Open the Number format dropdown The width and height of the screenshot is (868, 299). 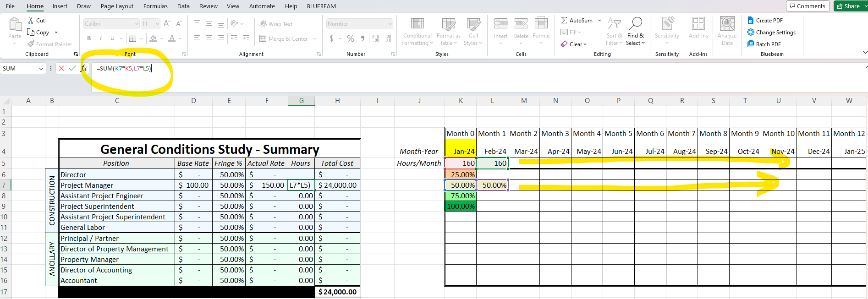click(x=390, y=24)
